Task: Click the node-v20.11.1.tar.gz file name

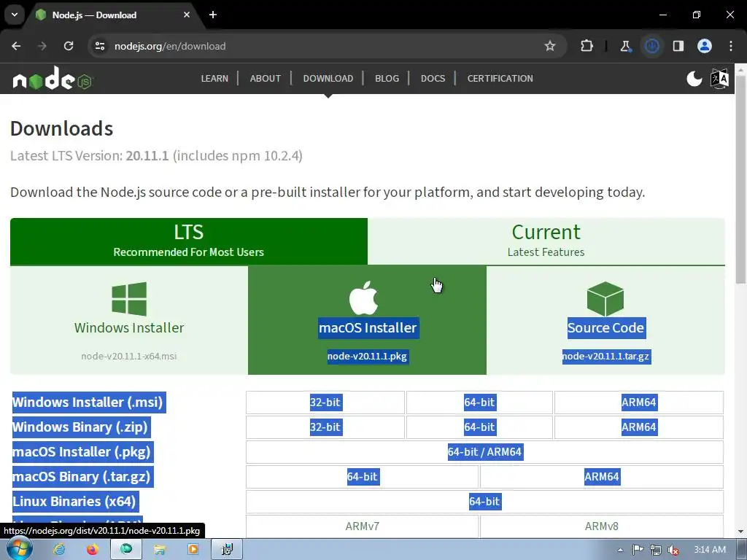Action: pos(605,356)
